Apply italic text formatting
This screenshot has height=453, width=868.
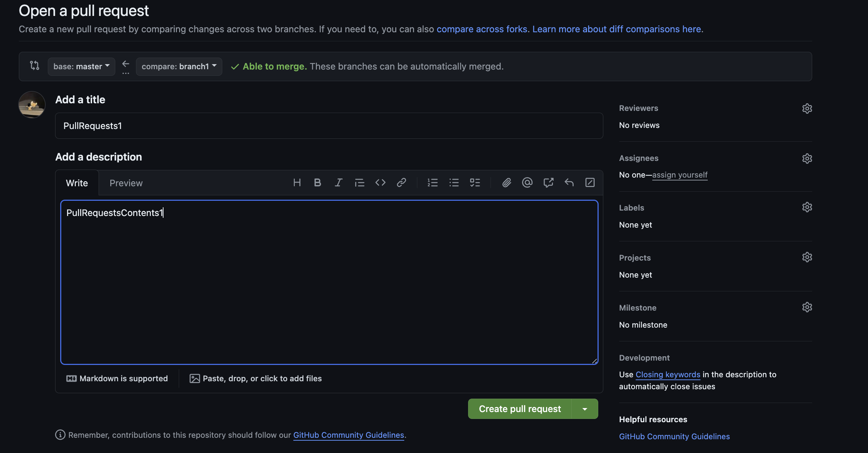click(x=339, y=183)
